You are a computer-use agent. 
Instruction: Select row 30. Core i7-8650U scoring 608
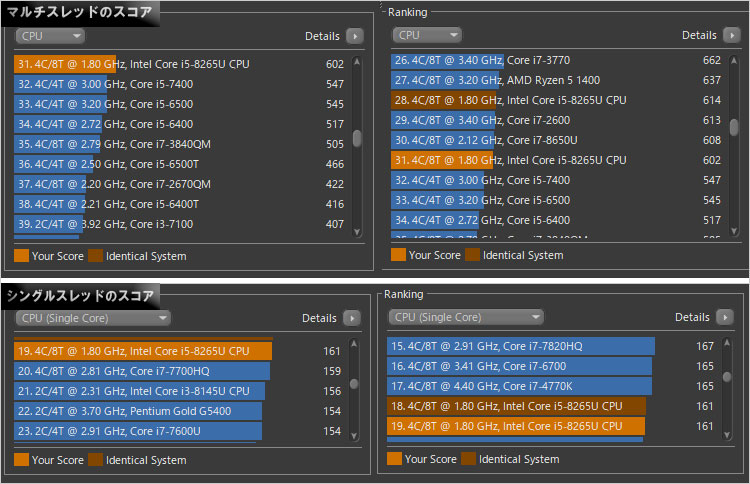point(556,140)
